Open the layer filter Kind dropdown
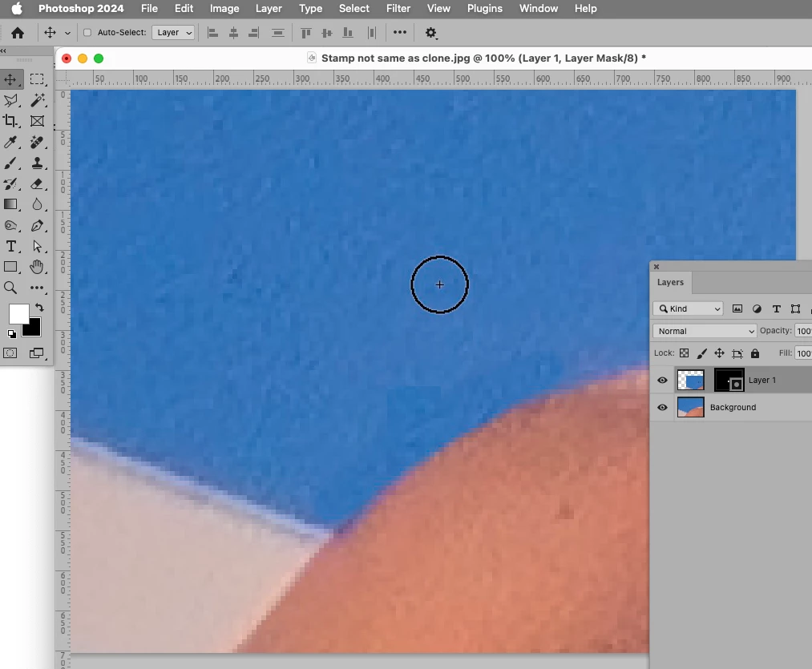 point(689,308)
